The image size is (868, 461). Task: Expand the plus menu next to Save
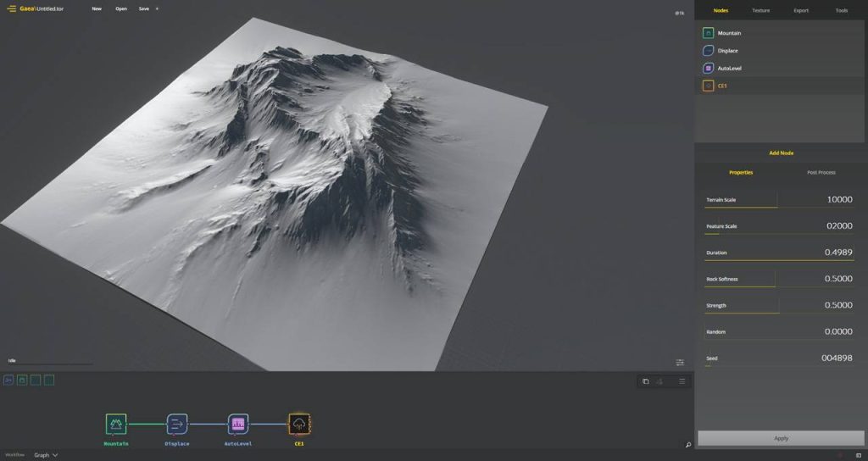pyautogui.click(x=157, y=8)
